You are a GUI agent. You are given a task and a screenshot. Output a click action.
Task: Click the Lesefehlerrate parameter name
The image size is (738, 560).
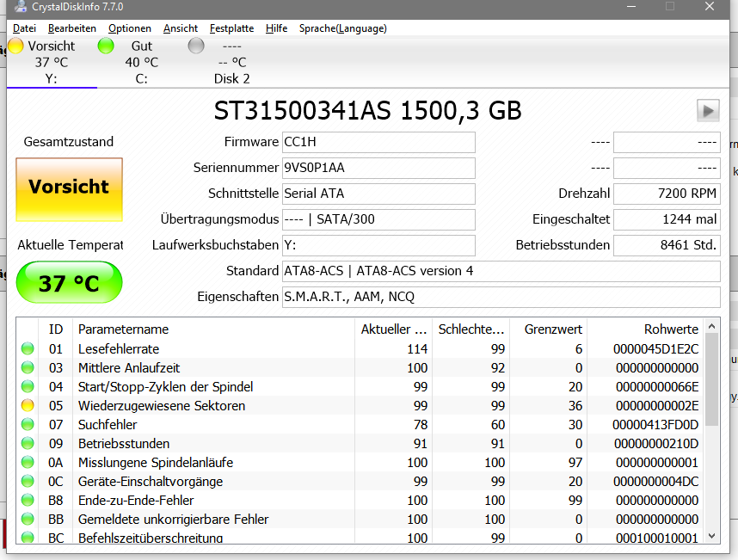119,349
